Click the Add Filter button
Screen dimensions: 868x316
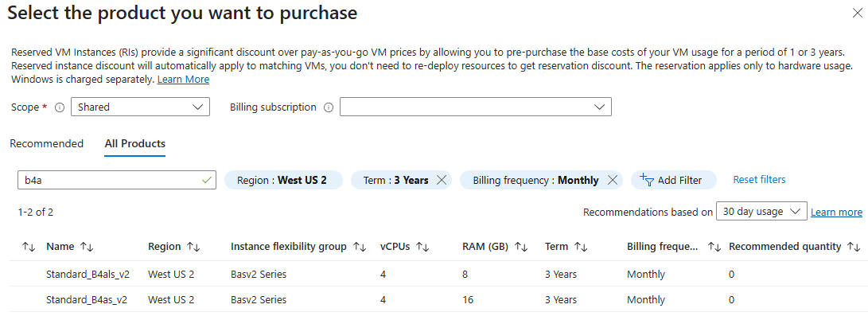[674, 180]
